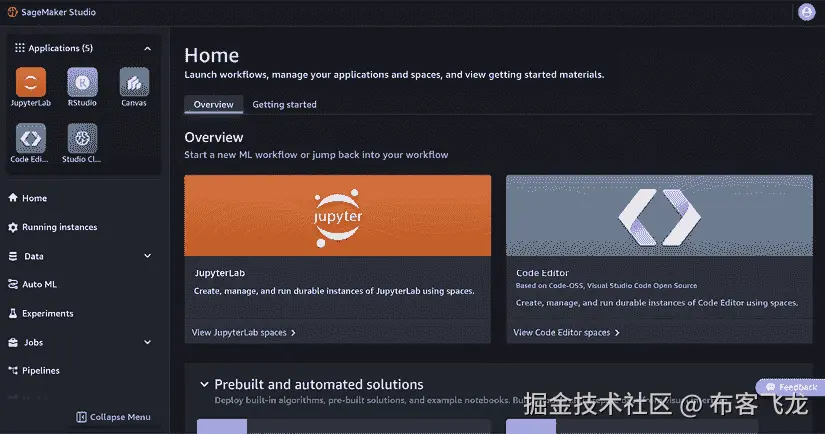Click the Code Editor card title
825x434 pixels.
point(542,273)
